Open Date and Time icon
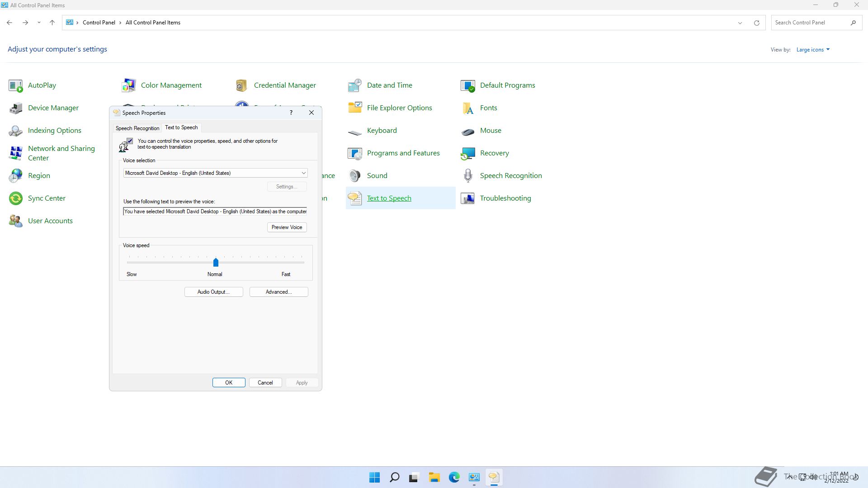Screen dimensions: 868x488 (355, 85)
